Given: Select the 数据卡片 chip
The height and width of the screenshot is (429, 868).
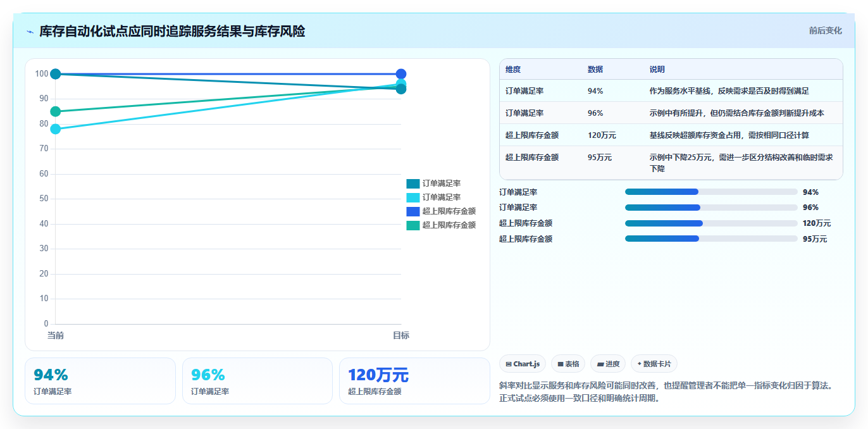Looking at the screenshot, I should click(x=654, y=364).
